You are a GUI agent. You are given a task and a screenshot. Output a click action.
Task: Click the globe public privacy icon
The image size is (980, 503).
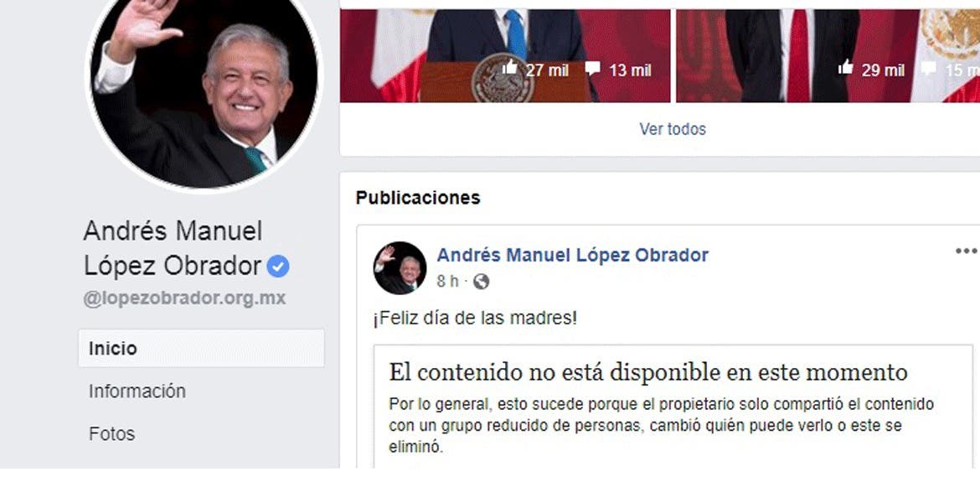(481, 283)
